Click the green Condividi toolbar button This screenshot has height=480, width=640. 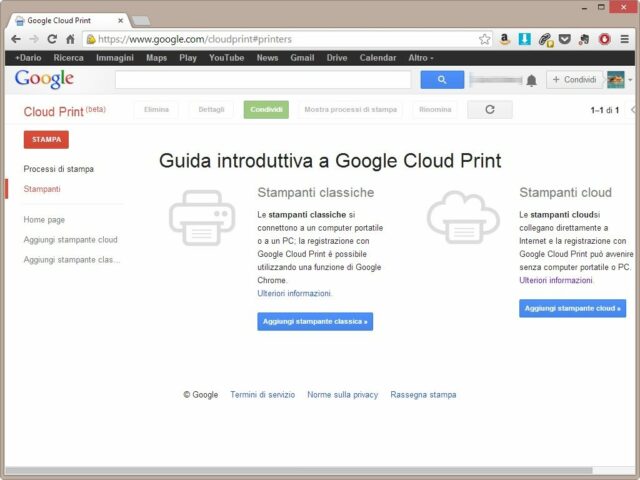(x=266, y=109)
